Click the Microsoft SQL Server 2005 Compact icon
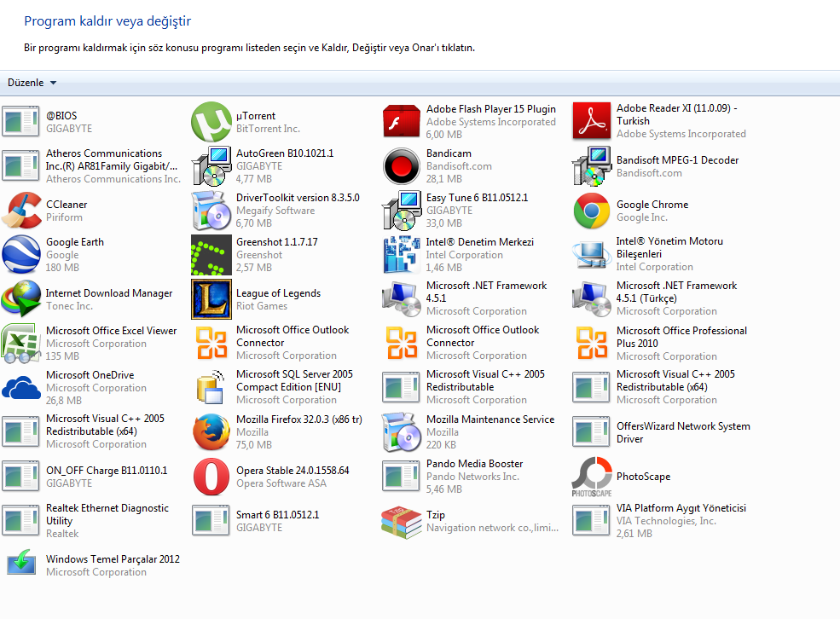Image resolution: width=840 pixels, height=619 pixels. pyautogui.click(x=211, y=387)
